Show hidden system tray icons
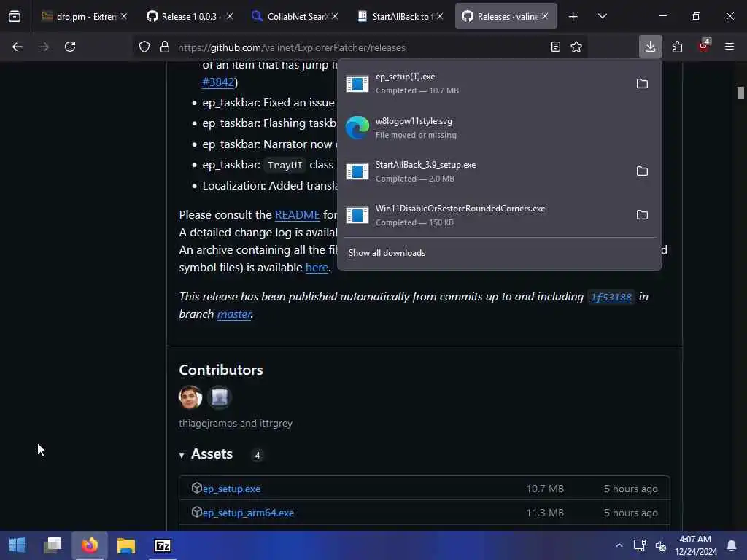Screen dimensions: 747x560 point(619,545)
